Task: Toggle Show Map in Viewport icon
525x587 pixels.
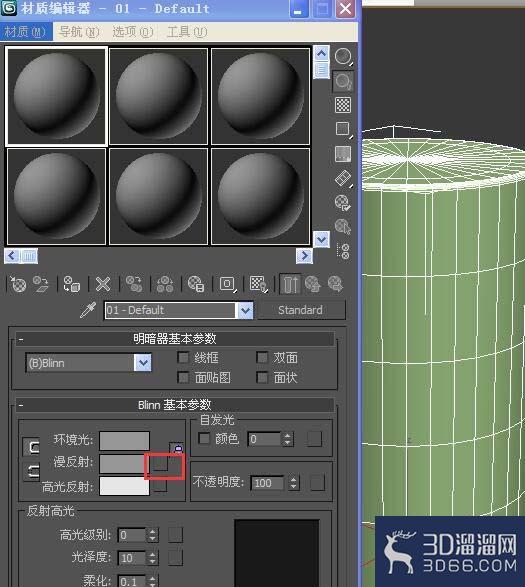Action: (x=258, y=284)
